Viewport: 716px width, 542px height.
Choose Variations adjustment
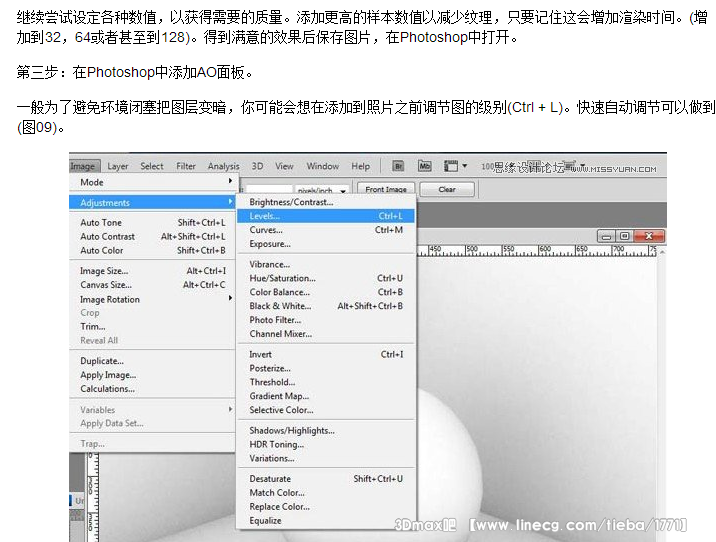(326, 458)
